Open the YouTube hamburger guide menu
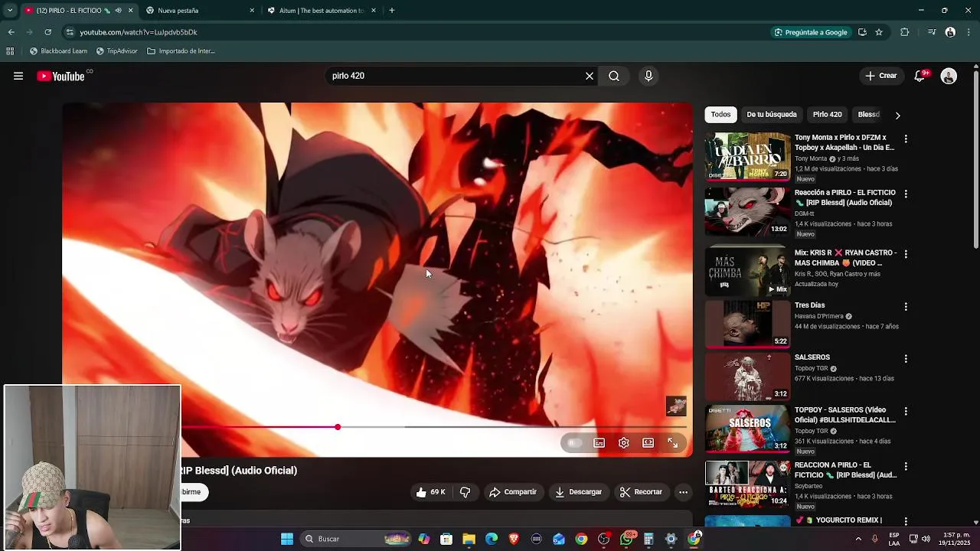This screenshot has width=980, height=551. tap(18, 76)
